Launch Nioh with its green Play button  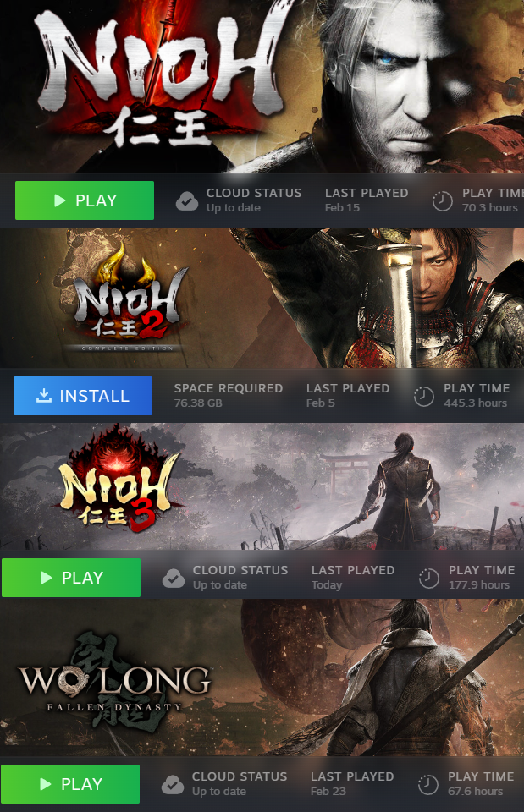[x=85, y=200]
